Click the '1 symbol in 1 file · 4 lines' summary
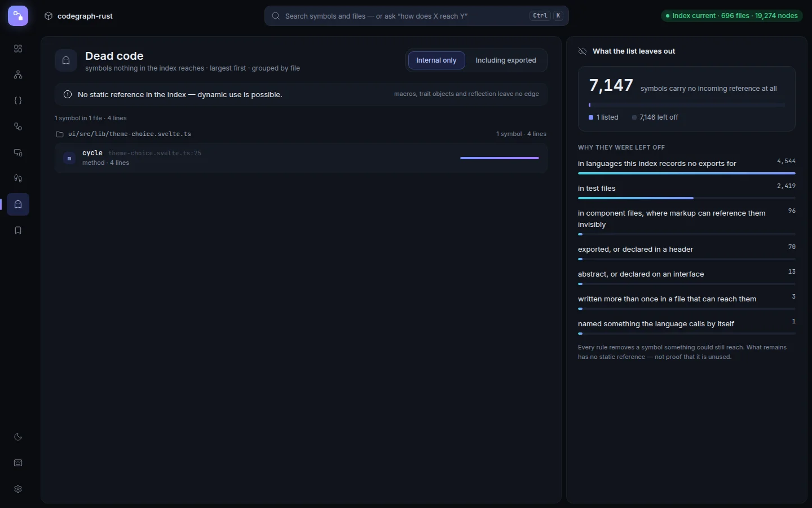 (x=91, y=118)
